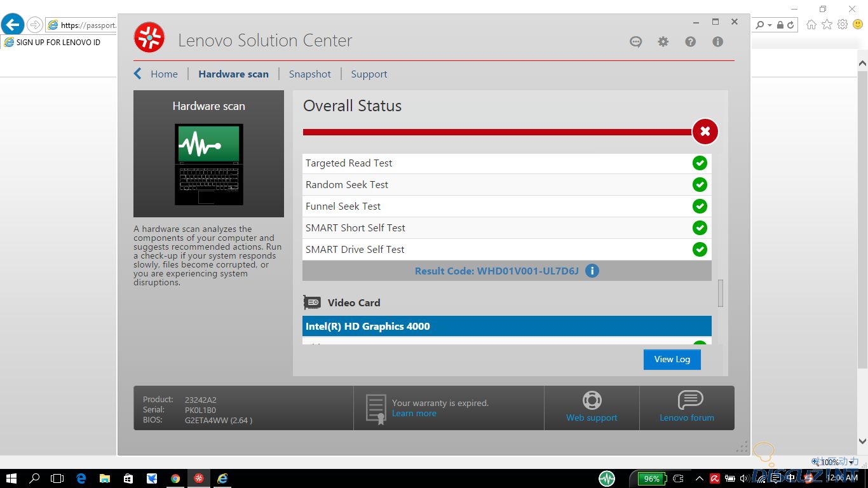Click the BIOS value G2ETA4WW (2.64)
Viewport: 868px width, 488px height.
point(219,420)
